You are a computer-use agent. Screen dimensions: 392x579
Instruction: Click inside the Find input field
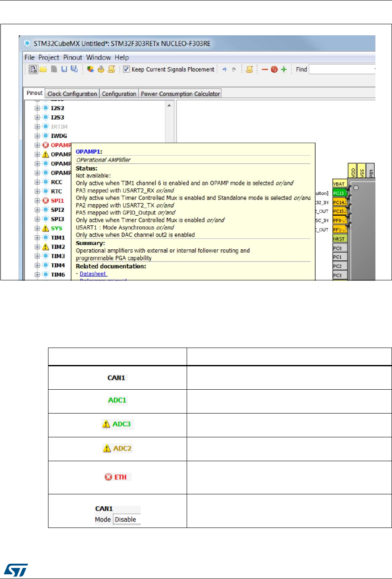pyautogui.click(x=342, y=69)
